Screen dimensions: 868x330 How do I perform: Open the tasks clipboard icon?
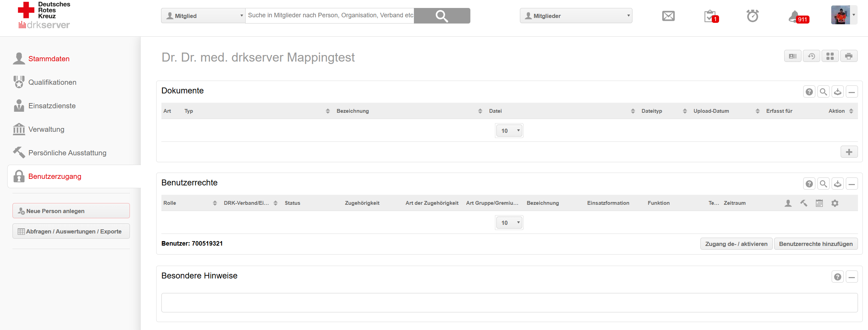[710, 16]
